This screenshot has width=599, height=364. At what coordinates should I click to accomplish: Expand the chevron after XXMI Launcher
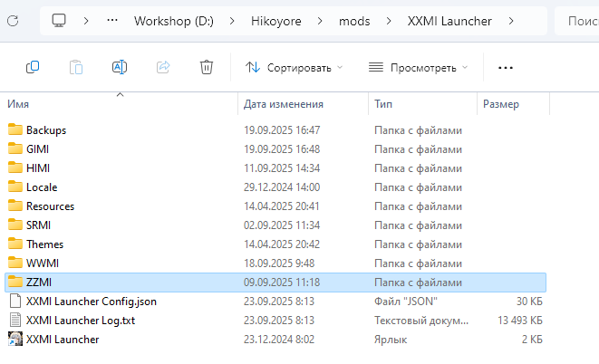pos(511,21)
